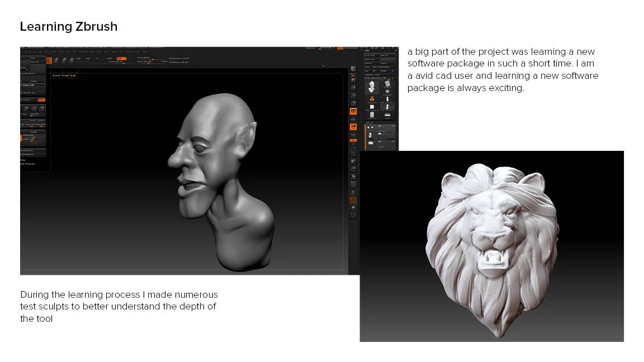This screenshot has width=644, height=362.
Task: Adjust the Draw Size slider in top toolbar
Action: tap(148, 62)
